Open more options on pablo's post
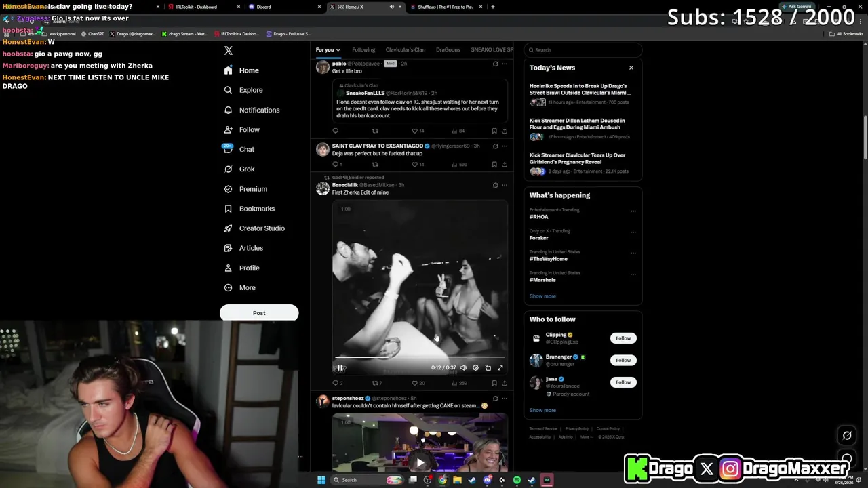This screenshot has width=868, height=488. pos(505,64)
